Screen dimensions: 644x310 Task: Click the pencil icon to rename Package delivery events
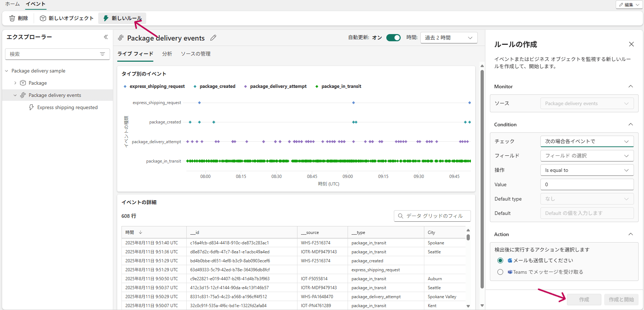(213, 38)
